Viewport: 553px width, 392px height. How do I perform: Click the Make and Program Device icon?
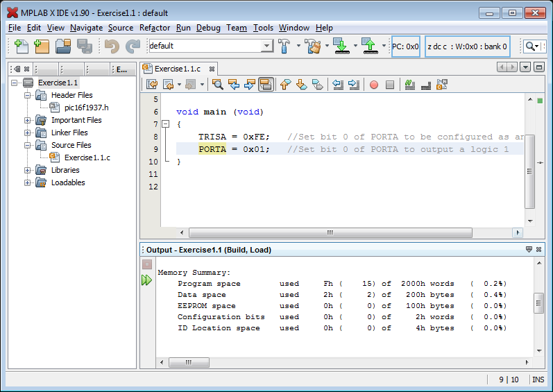(341, 46)
